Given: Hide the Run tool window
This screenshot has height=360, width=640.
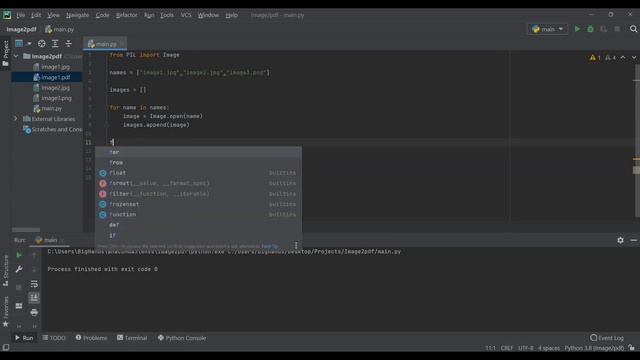Looking at the screenshot, I should coord(633,240).
